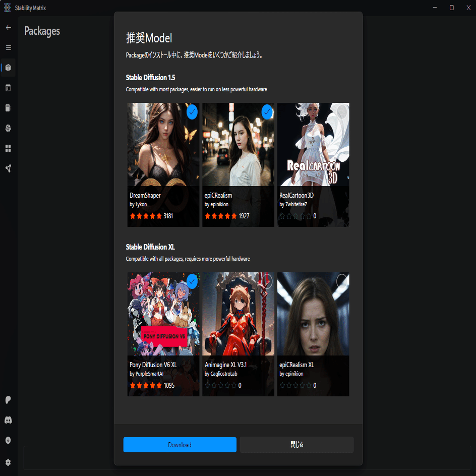Click the back arrow in the sidebar

[8, 28]
